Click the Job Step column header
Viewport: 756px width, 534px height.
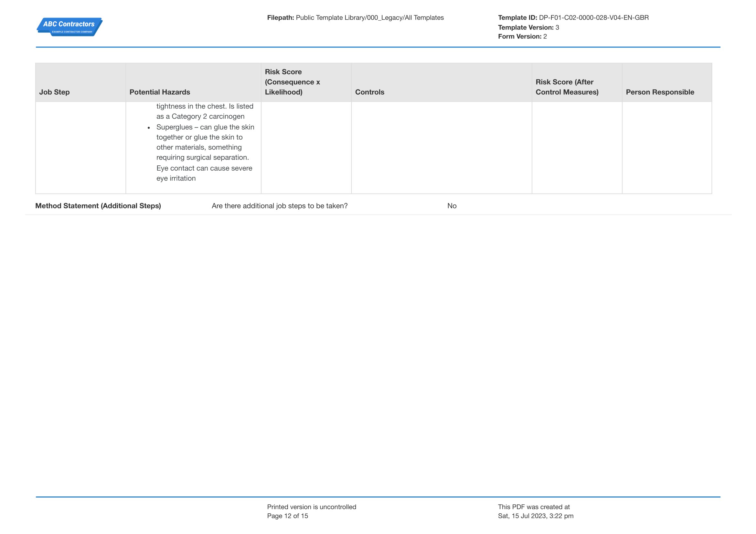(x=54, y=92)
